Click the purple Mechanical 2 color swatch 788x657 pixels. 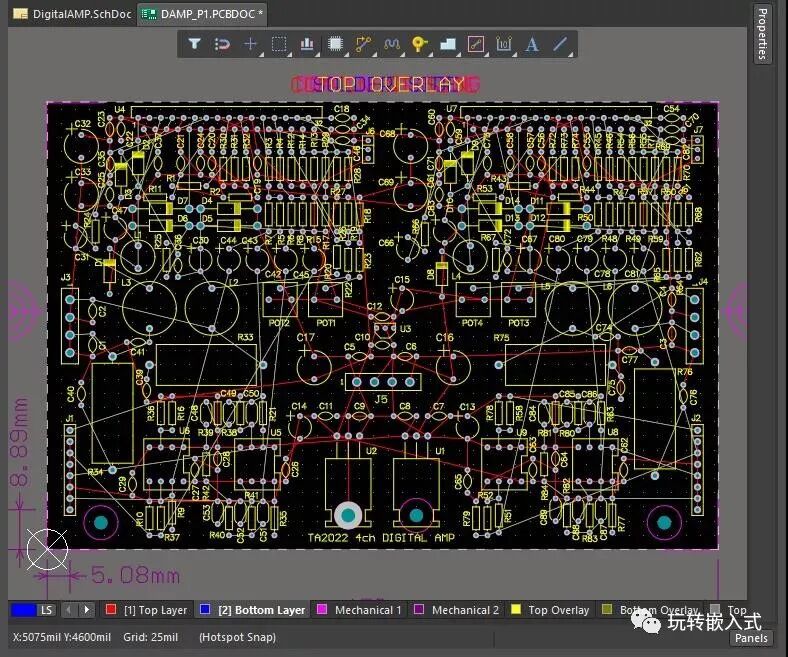[419, 609]
